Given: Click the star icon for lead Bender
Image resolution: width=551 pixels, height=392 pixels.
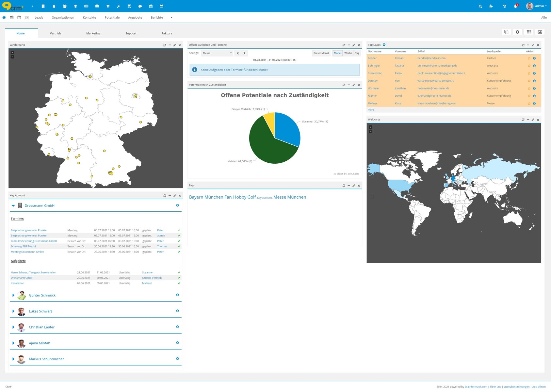Looking at the screenshot, I should tap(529, 58).
